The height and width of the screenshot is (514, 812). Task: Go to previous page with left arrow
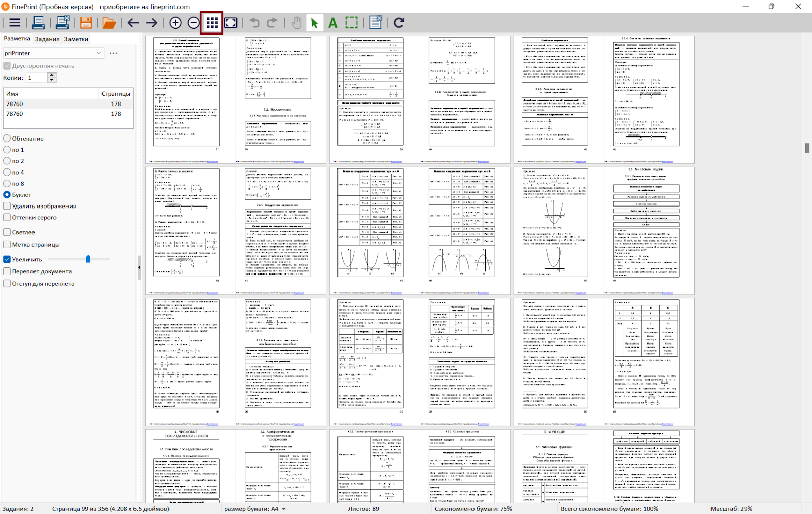coord(133,23)
